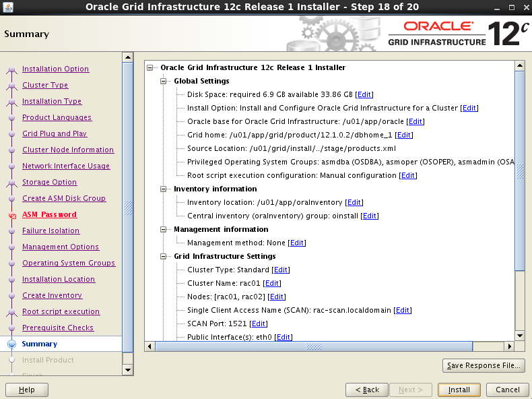The height and width of the screenshot is (399, 532).
Task: Click Save Response File button
Action: pos(484,366)
